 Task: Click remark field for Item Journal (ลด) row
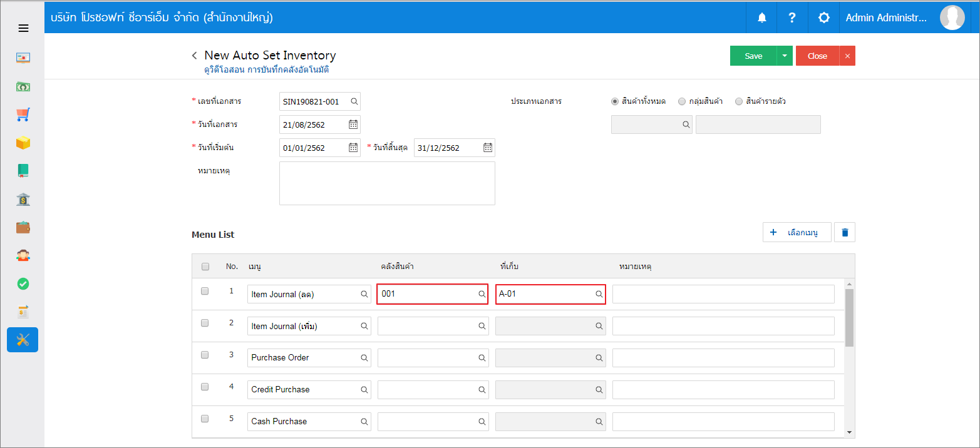[x=723, y=294]
